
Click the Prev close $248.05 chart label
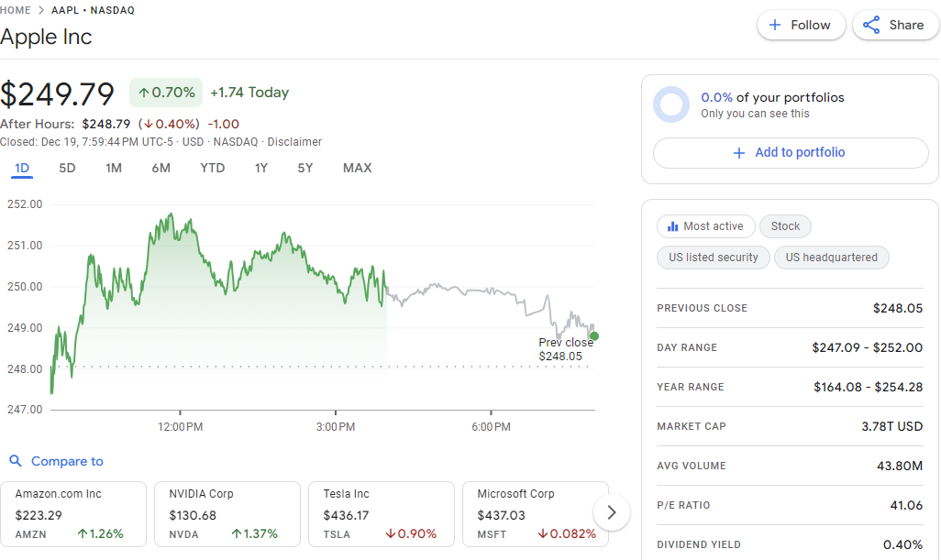(x=565, y=349)
